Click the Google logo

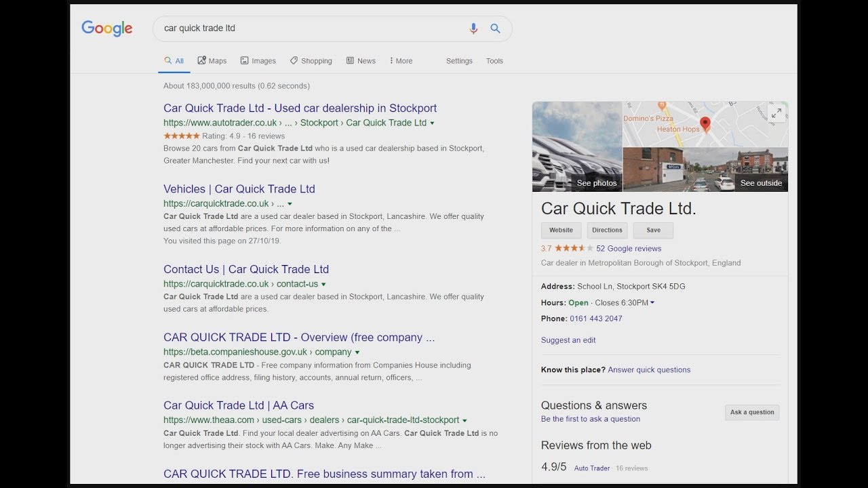coord(107,28)
